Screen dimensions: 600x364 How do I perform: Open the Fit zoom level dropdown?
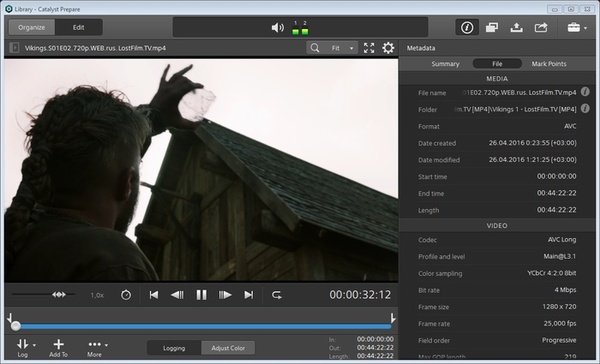pos(342,48)
